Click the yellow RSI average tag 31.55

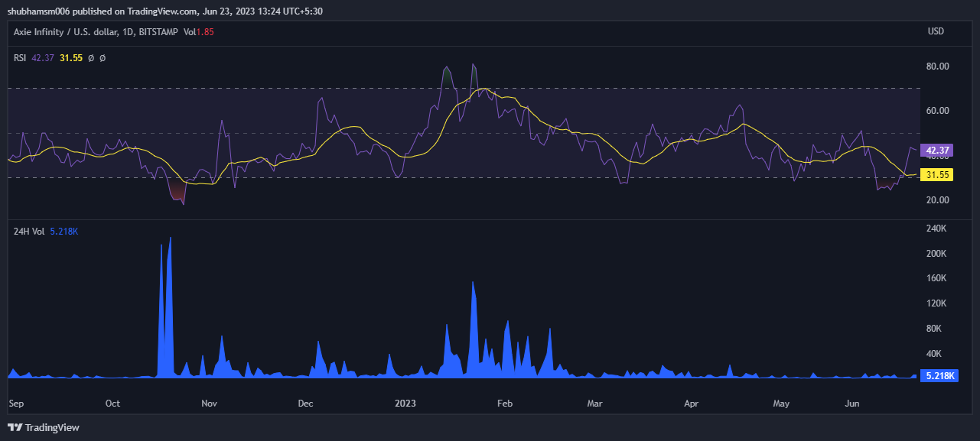click(x=937, y=175)
